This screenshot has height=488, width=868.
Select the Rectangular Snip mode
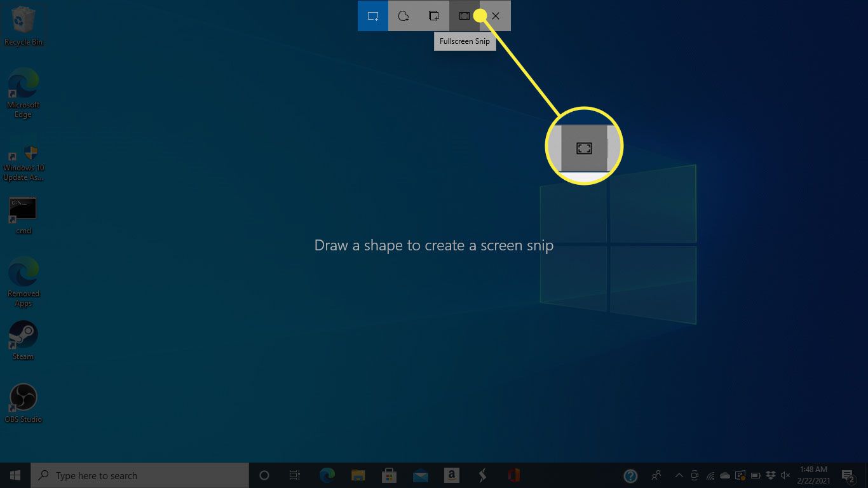point(372,16)
